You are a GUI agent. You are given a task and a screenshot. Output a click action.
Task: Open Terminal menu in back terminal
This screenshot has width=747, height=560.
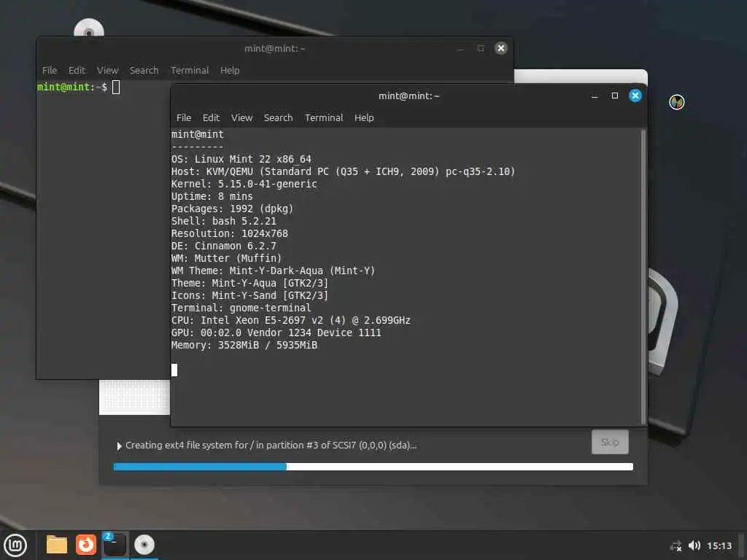(190, 71)
